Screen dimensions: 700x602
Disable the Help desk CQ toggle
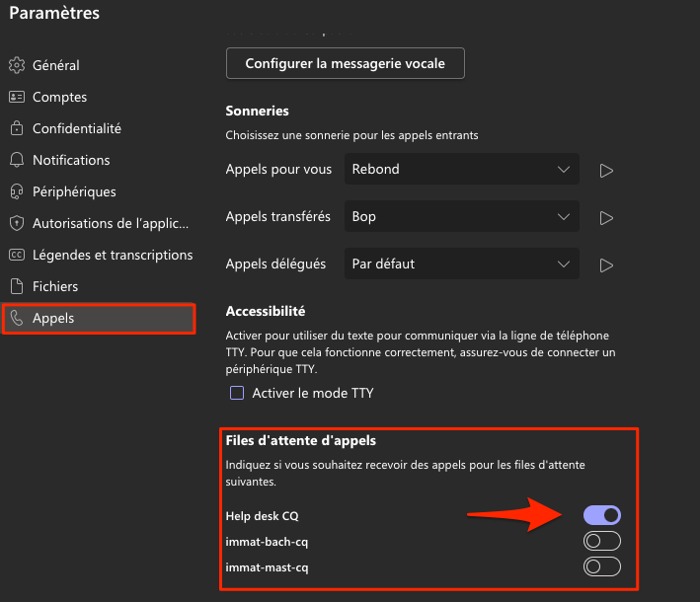[602, 515]
